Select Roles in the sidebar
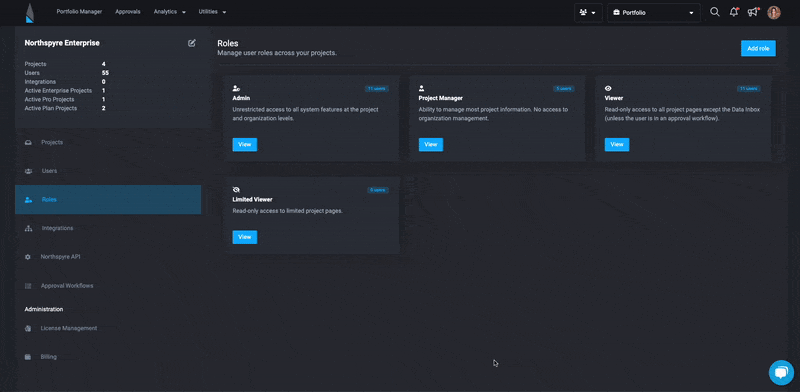Screen dimensions: 800x392 pos(108,200)
